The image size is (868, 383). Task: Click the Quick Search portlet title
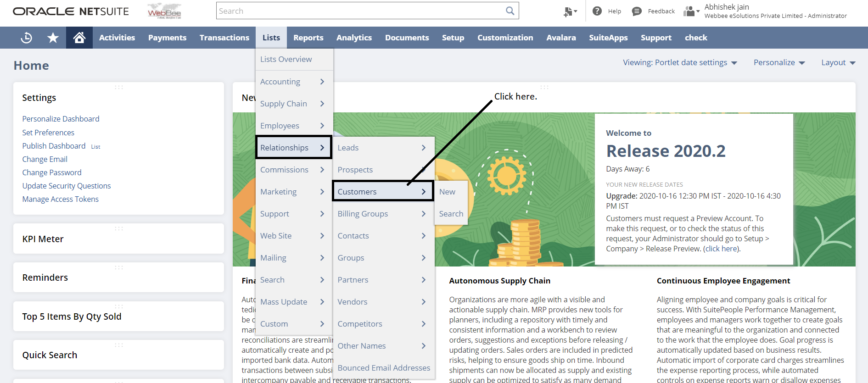click(50, 355)
